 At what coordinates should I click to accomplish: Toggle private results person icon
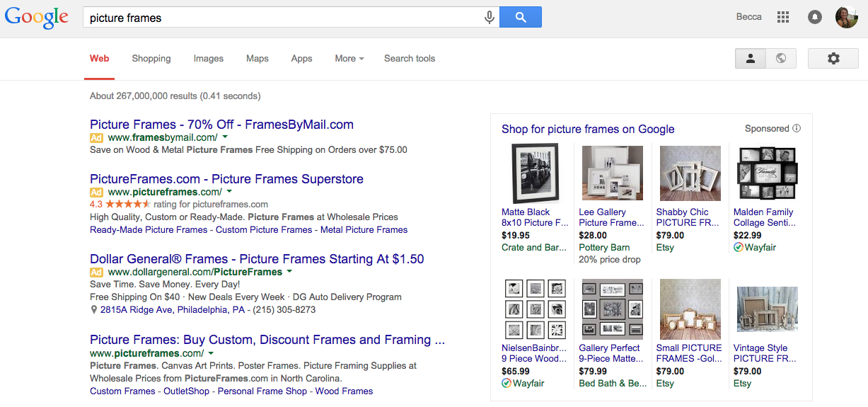tap(751, 59)
